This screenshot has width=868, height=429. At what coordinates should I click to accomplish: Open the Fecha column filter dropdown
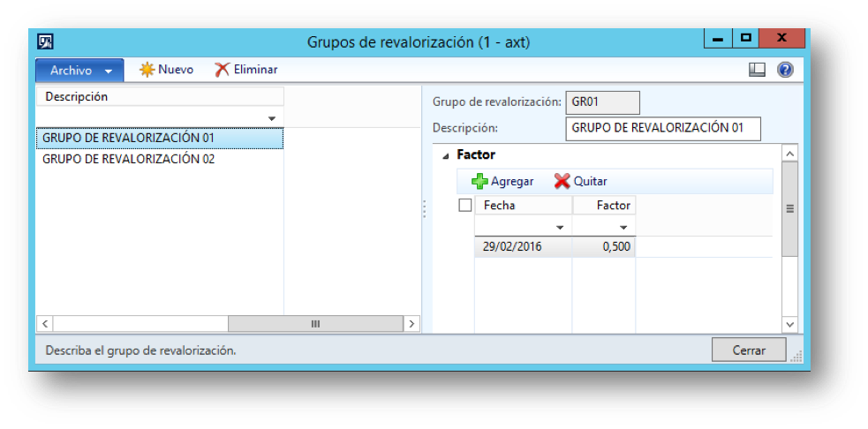560,228
